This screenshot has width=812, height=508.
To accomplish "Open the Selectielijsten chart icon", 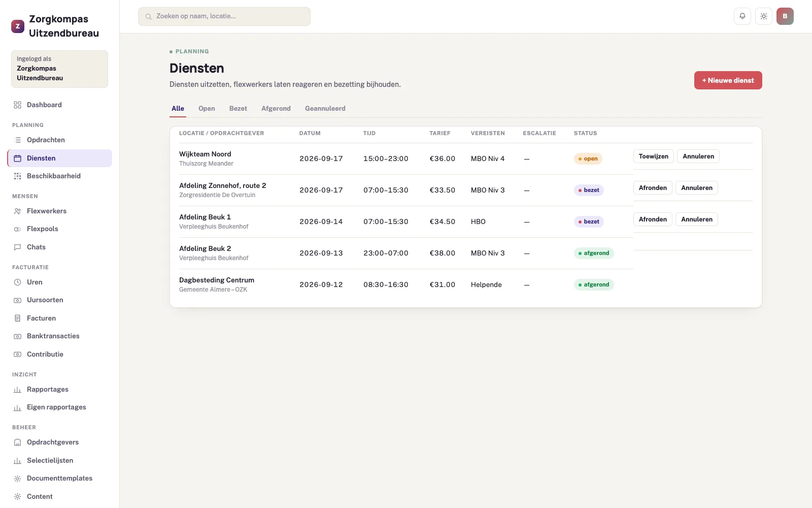I will pos(17,460).
